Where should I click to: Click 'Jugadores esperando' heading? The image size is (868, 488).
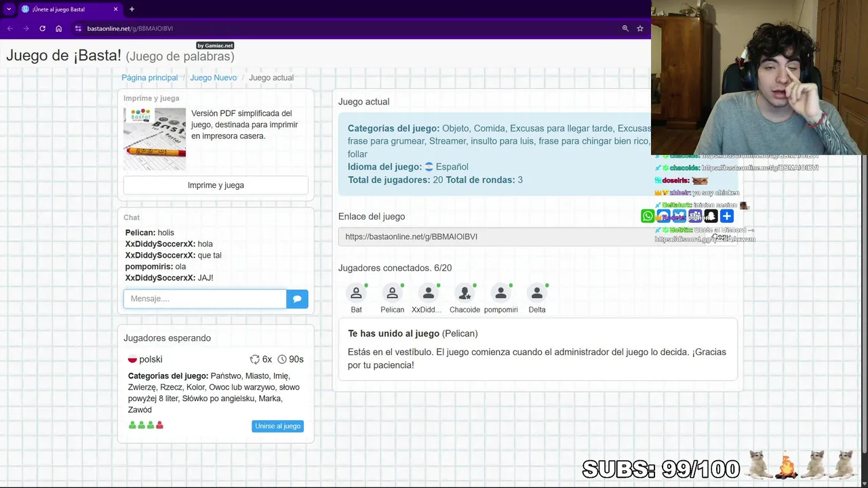tap(167, 338)
